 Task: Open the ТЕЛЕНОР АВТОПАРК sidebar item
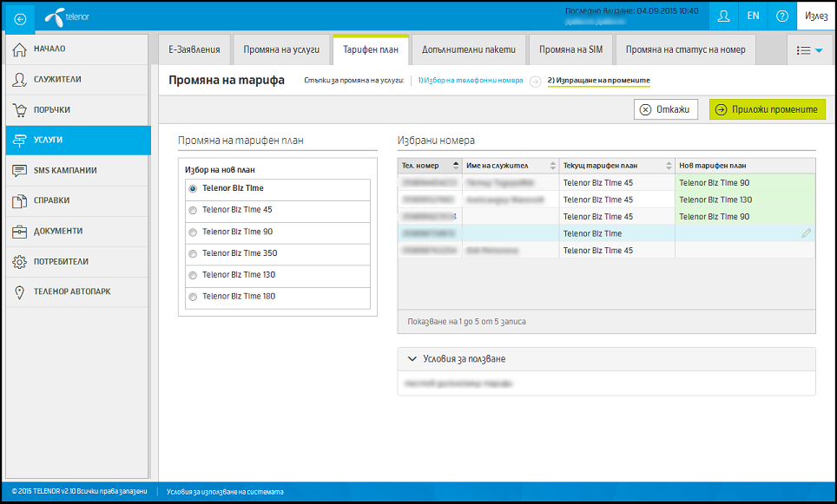[77, 292]
